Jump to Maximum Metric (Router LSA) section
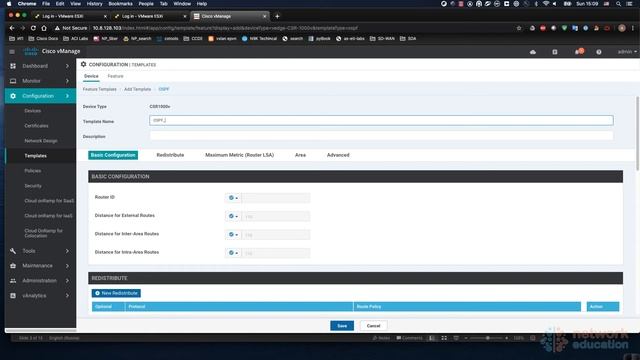 [x=240, y=155]
